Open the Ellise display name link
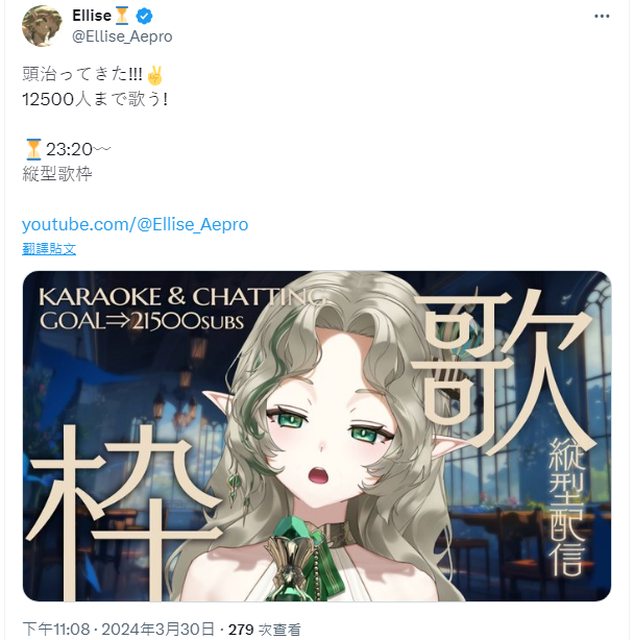634x640 pixels. [x=92, y=16]
